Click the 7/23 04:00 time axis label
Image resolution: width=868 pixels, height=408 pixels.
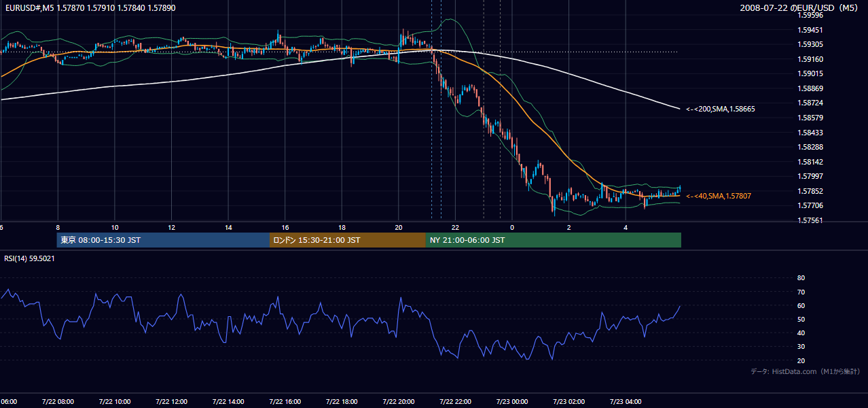[626, 401]
